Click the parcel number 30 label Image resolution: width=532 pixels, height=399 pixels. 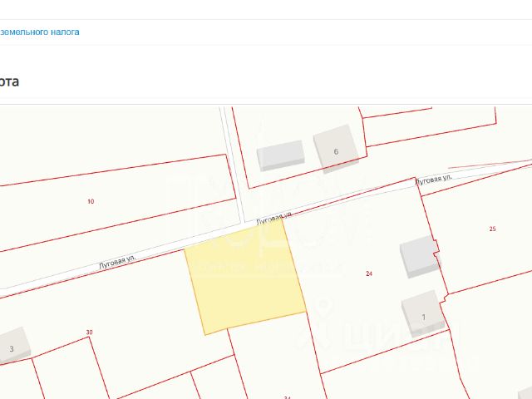(89, 332)
